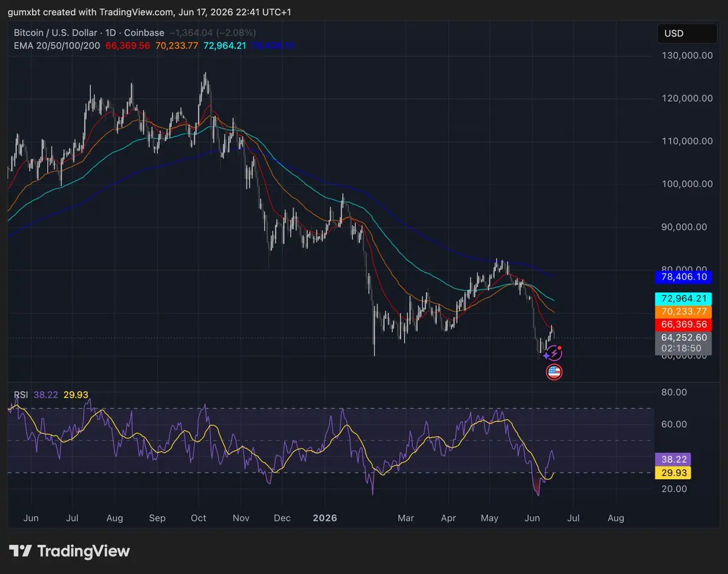Click the red EMA value 66,369.56 in legend
Image resolution: width=728 pixels, height=574 pixels.
(x=128, y=46)
